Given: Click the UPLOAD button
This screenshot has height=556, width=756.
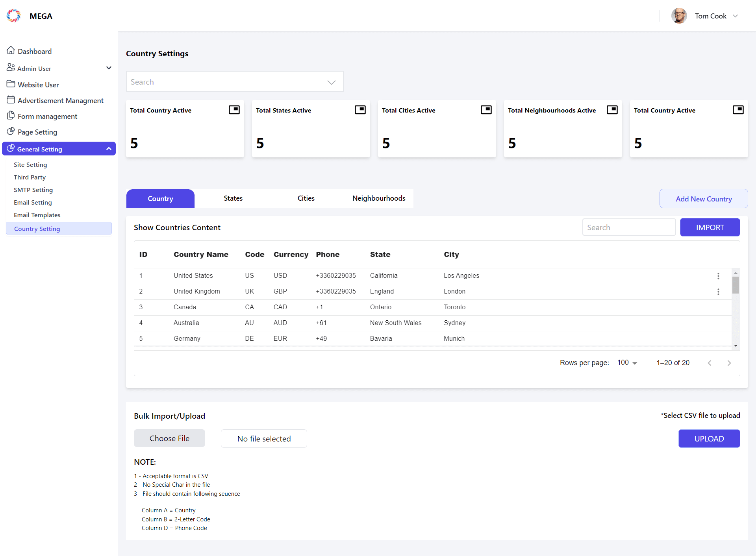Looking at the screenshot, I should click(x=709, y=439).
